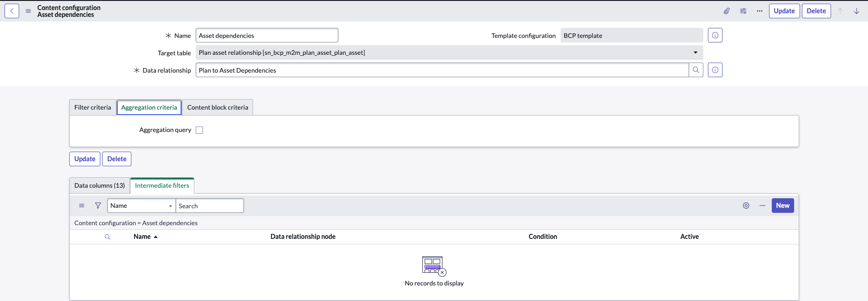The image size is (868, 301).
Task: Click the lower Delete button
Action: click(117, 159)
